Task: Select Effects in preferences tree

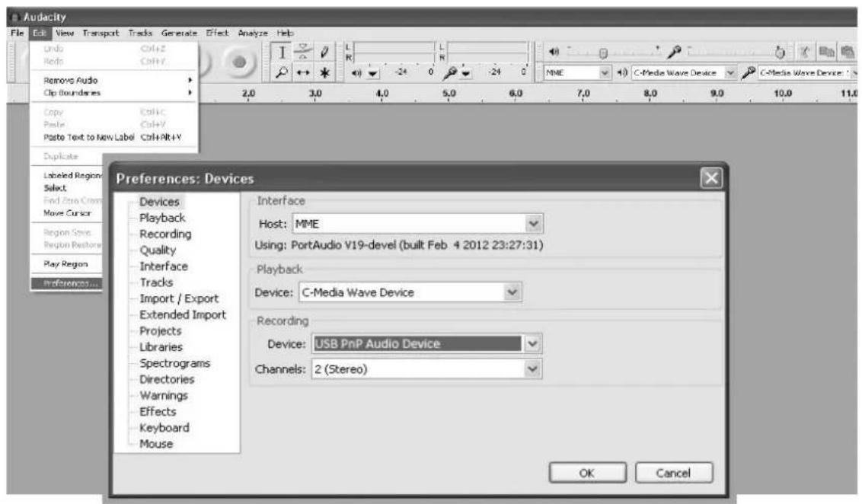Action: click(x=158, y=412)
